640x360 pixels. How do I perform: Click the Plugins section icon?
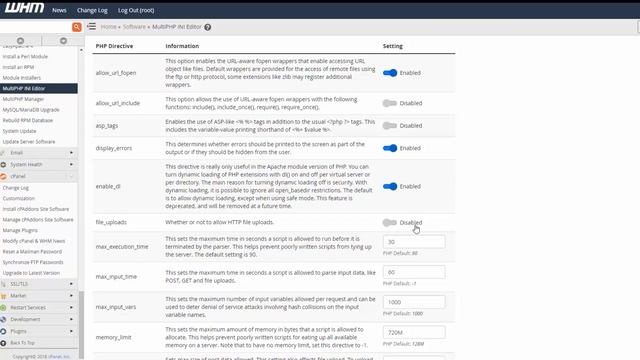click(x=3, y=331)
